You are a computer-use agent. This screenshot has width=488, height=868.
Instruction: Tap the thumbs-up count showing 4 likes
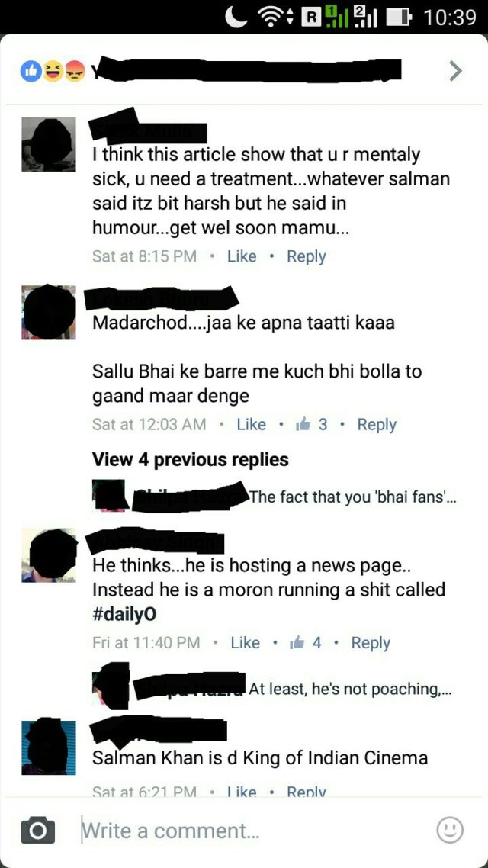tap(306, 643)
